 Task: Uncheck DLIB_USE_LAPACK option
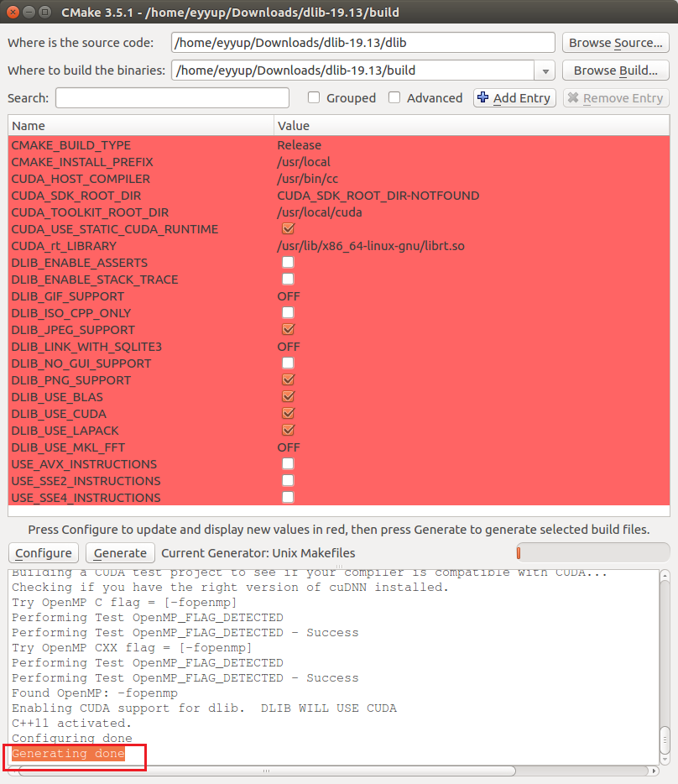click(x=288, y=431)
